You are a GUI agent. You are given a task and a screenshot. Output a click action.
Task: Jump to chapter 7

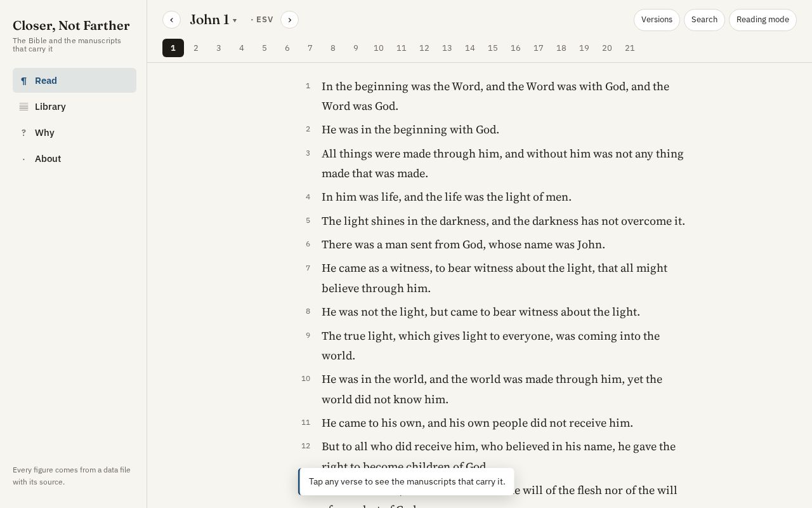[310, 48]
